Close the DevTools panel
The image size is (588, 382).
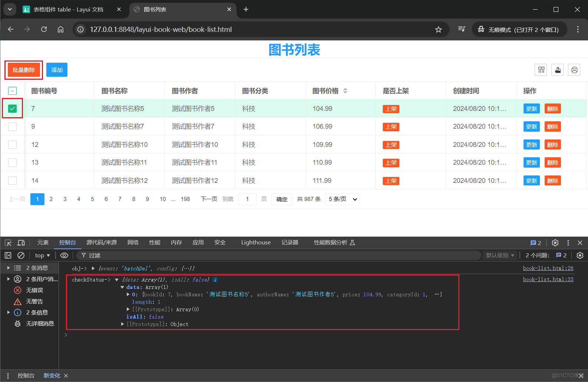pyautogui.click(x=580, y=243)
